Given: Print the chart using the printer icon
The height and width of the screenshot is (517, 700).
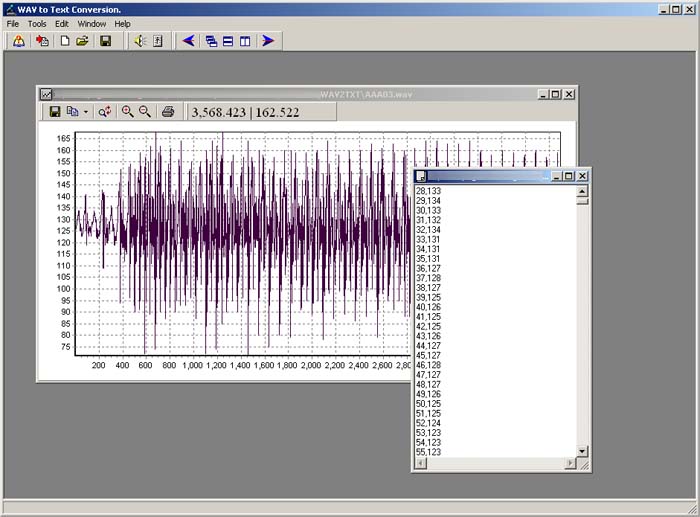Looking at the screenshot, I should [168, 112].
